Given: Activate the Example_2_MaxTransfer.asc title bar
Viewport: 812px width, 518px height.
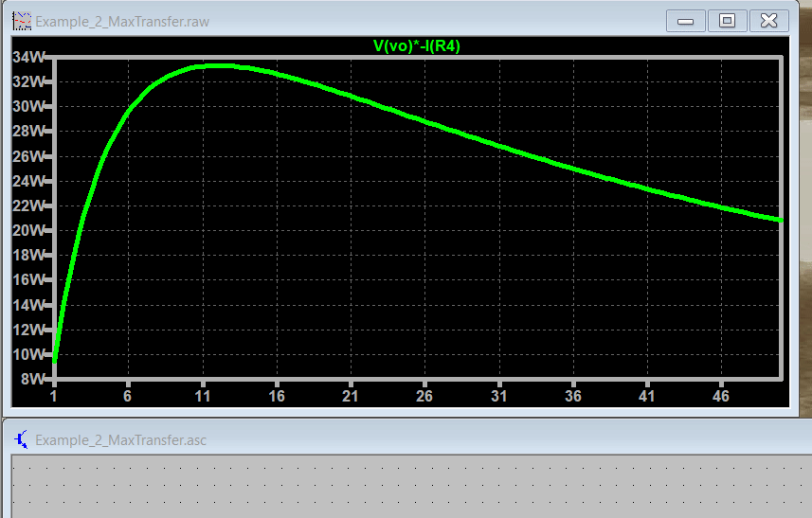Looking at the screenshot, I should point(120,439).
